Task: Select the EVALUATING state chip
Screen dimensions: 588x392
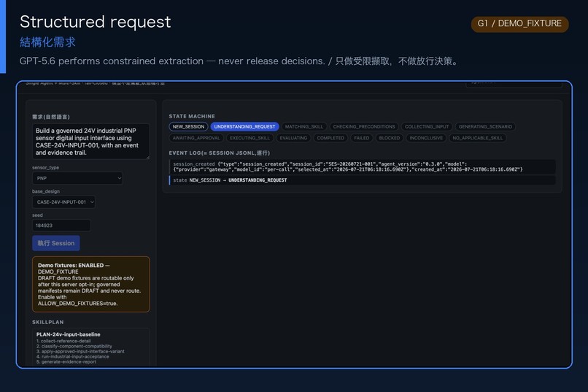Action: [293, 138]
